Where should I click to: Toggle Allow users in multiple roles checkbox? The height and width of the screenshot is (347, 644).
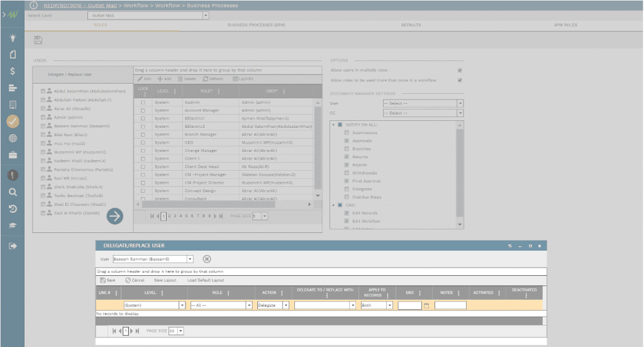click(x=460, y=71)
